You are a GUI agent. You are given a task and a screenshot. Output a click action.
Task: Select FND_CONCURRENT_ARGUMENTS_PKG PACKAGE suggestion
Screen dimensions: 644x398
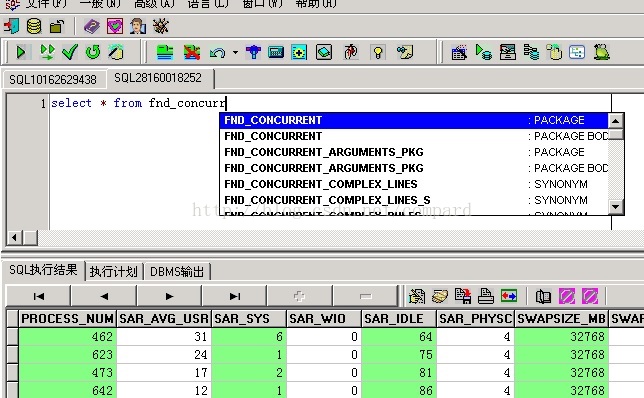click(x=415, y=152)
